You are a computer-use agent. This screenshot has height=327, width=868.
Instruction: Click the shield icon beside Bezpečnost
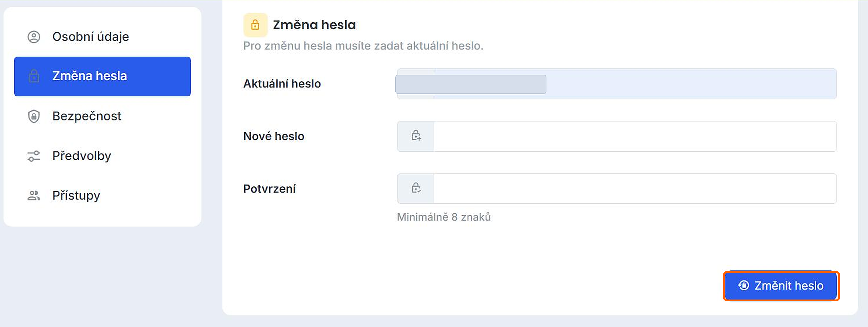pyautogui.click(x=34, y=116)
